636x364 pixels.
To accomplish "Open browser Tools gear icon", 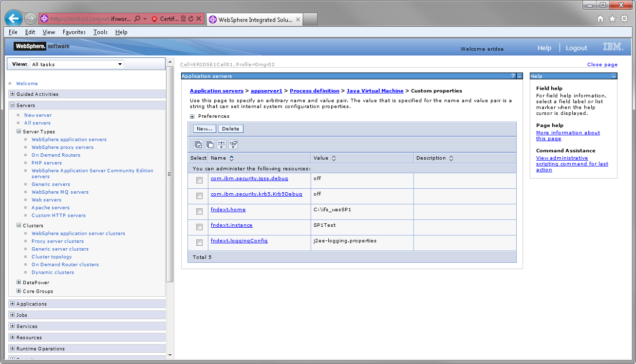I will click(624, 19).
